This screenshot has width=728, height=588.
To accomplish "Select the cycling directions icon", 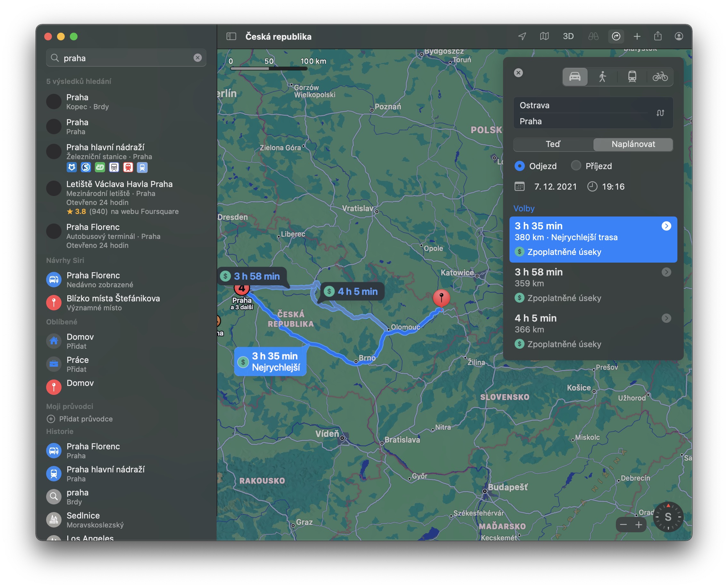I will tap(660, 77).
